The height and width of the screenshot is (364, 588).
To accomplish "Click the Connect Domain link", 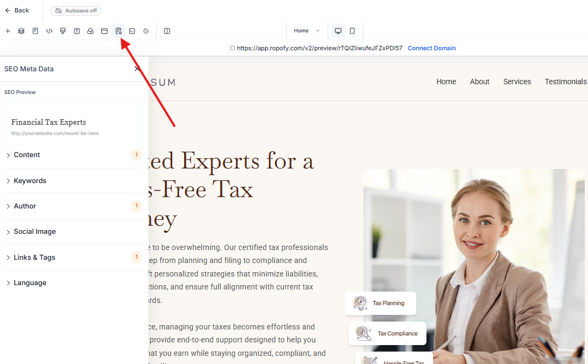I will (x=431, y=48).
